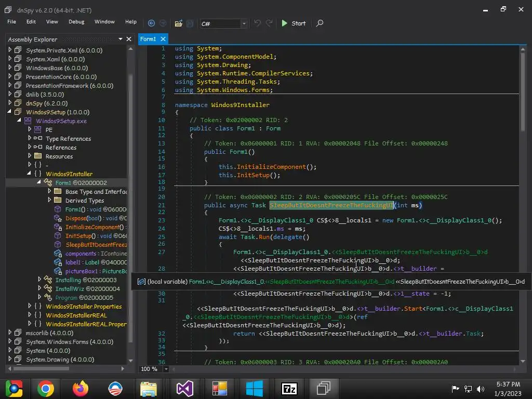Click the Form1() constructor method icon
This screenshot has width=532, height=399.
click(x=58, y=209)
